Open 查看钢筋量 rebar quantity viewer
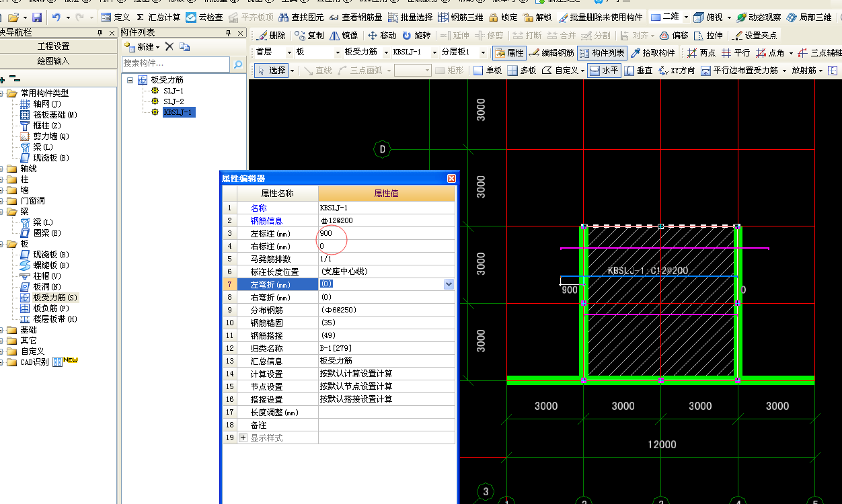Viewport: 842px width, 504px height. [x=355, y=17]
